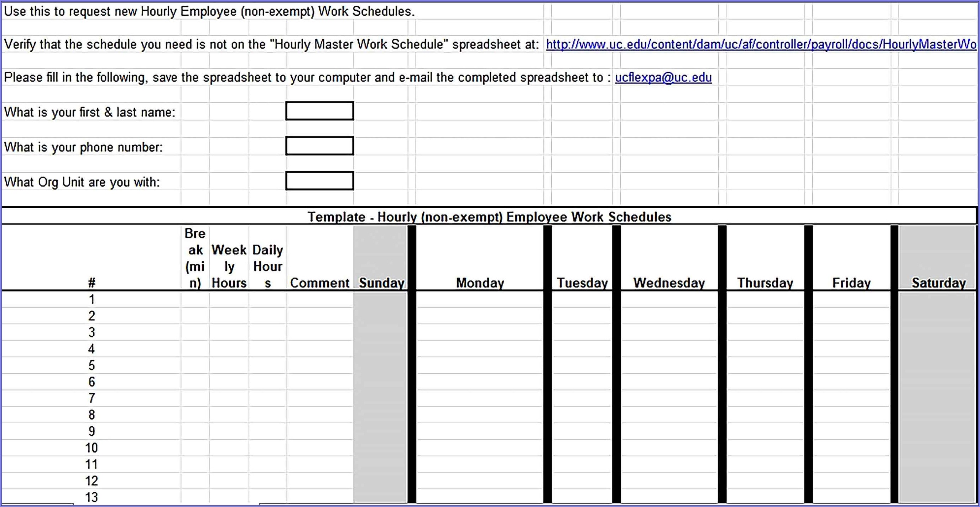Click the Tuesday column header

click(582, 283)
